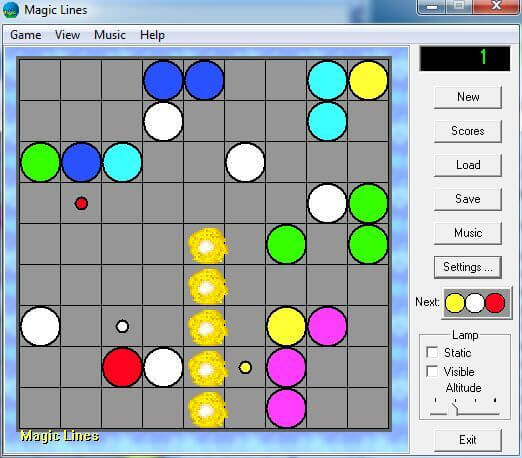Toggle the Visible lamp checkbox

pos(432,371)
